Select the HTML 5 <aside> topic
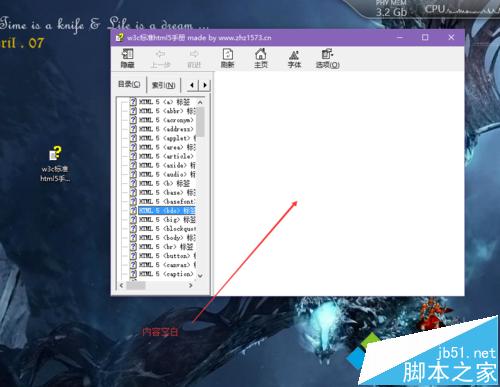Image resolution: width=500 pixels, height=387 pixels. (167, 165)
